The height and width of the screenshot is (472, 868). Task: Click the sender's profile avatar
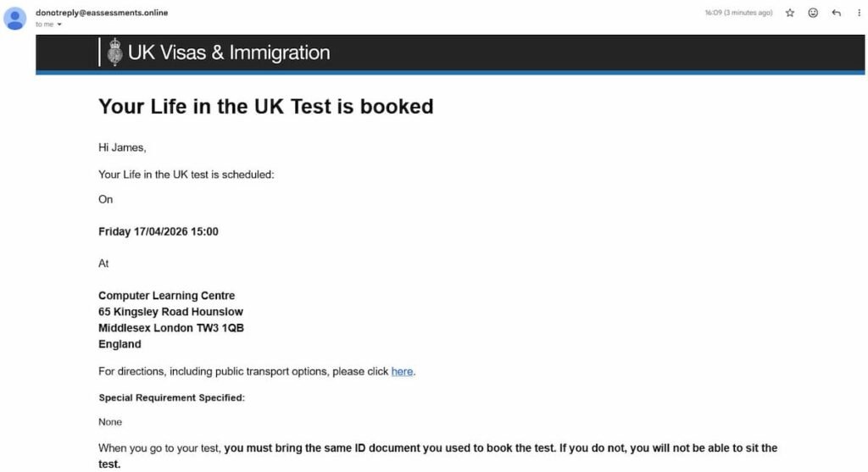coord(15,18)
